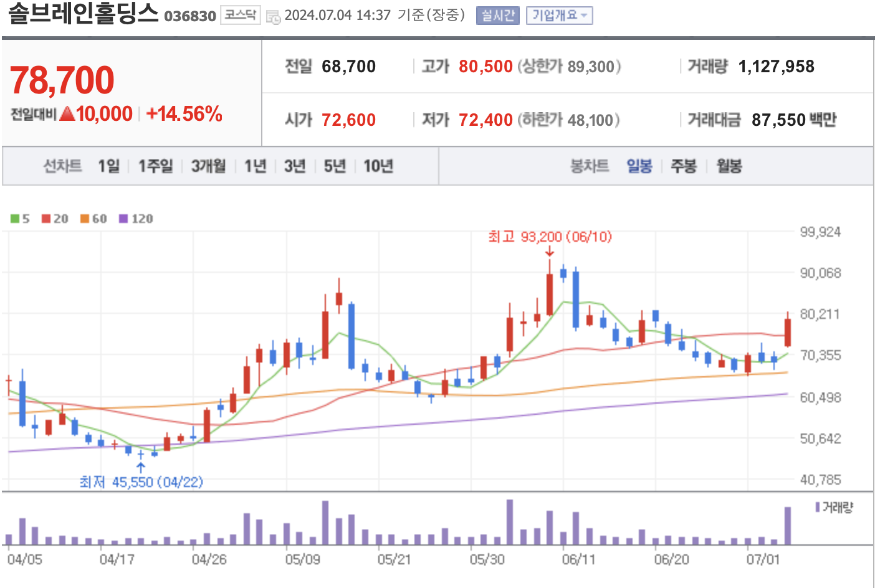Click the 04/05 date axis label
This screenshot has width=875, height=588.
(26, 559)
